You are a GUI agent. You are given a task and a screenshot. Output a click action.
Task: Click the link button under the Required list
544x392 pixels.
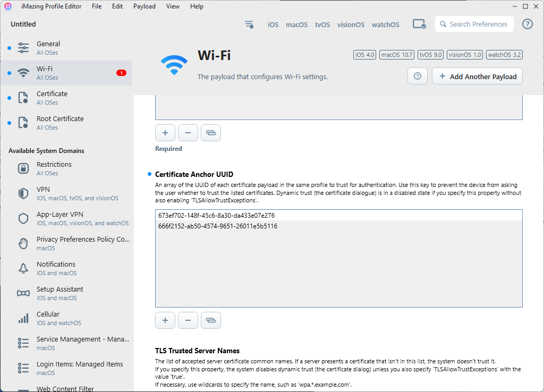pos(211,133)
